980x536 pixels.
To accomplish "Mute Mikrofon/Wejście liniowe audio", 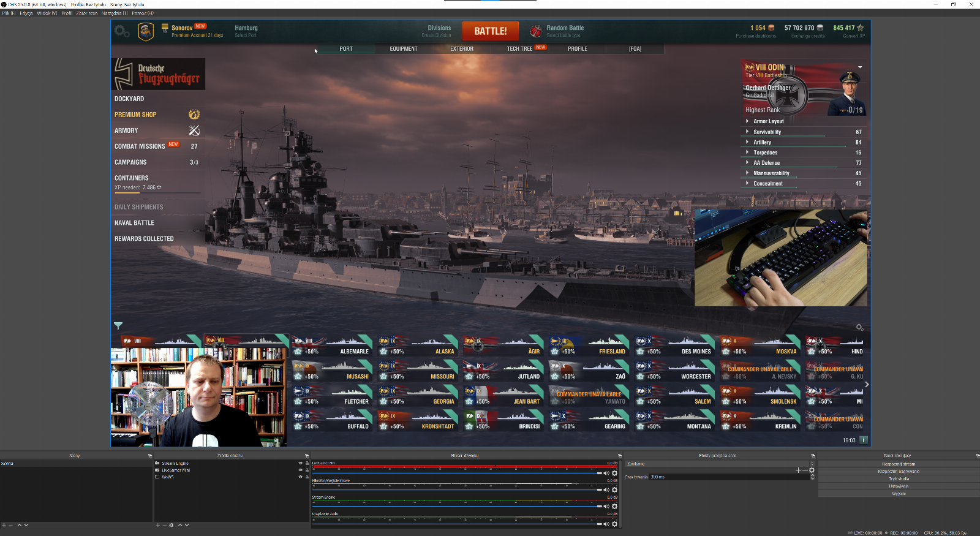I will tap(606, 489).
